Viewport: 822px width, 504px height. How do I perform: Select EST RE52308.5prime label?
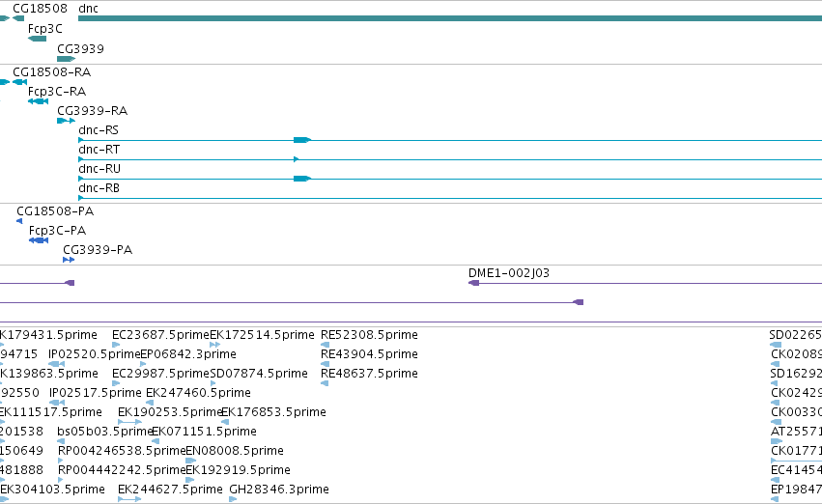[370, 335]
